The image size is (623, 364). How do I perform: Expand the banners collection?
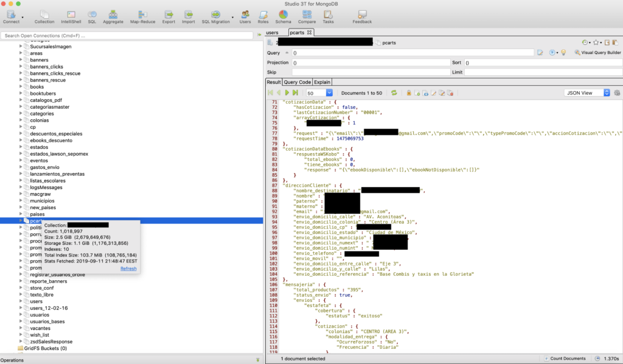coord(21,60)
